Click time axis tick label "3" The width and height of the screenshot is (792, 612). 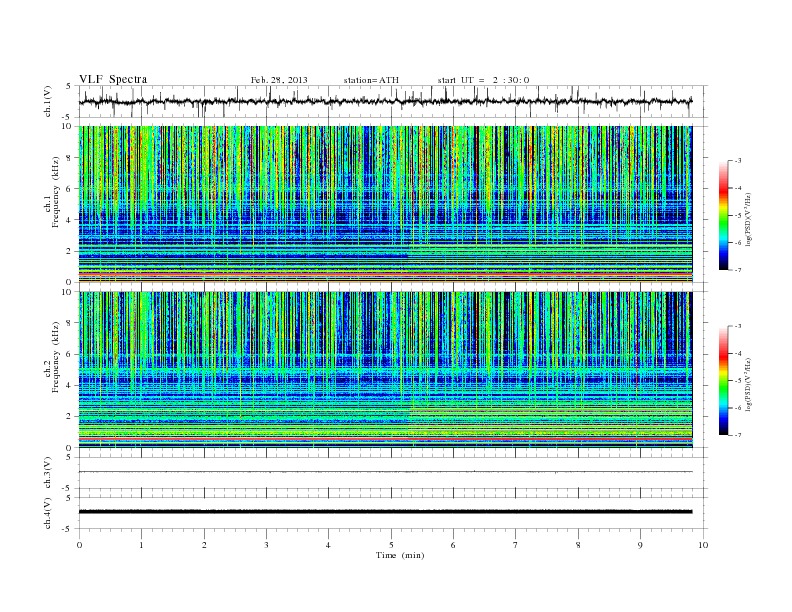click(266, 545)
